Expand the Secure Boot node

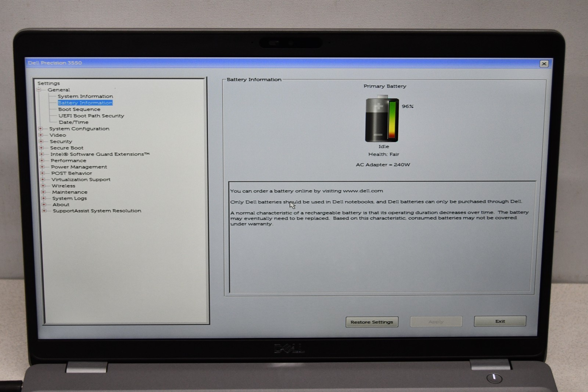pyautogui.click(x=41, y=148)
